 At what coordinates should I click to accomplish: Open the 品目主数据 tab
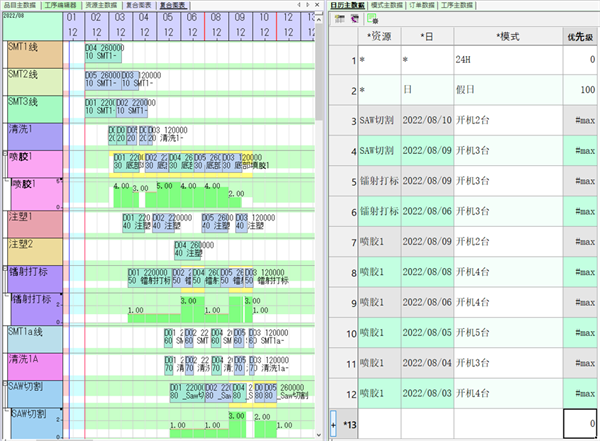coord(20,5)
